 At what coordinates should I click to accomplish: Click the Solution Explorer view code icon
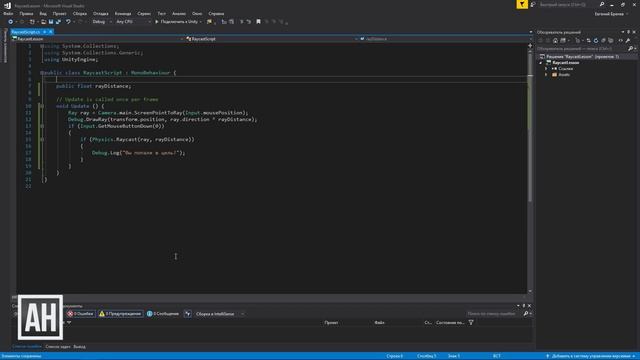[x=620, y=40]
